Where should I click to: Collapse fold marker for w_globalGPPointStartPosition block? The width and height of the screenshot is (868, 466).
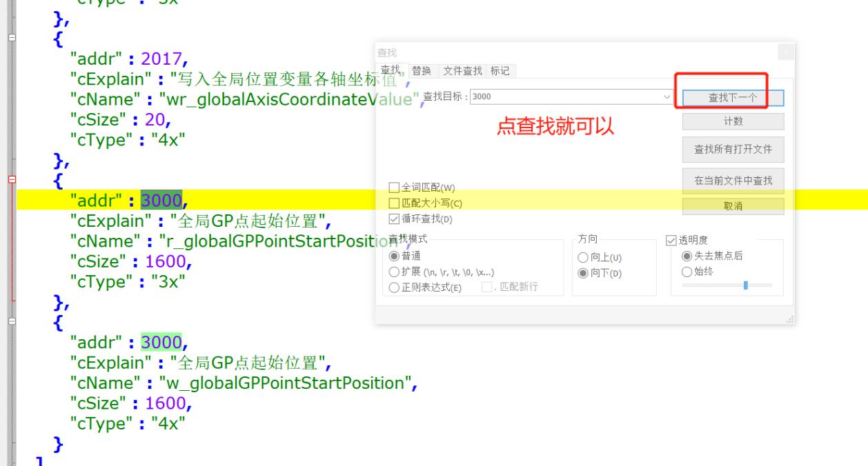pos(11,321)
